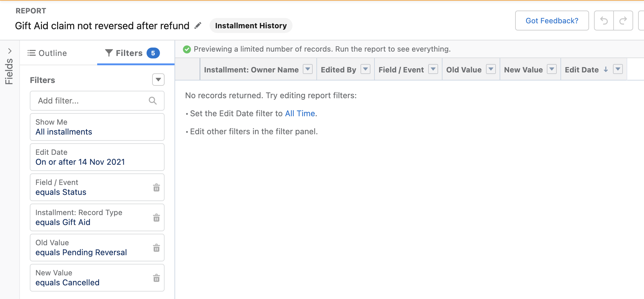Delete the Old Value filter

point(156,248)
